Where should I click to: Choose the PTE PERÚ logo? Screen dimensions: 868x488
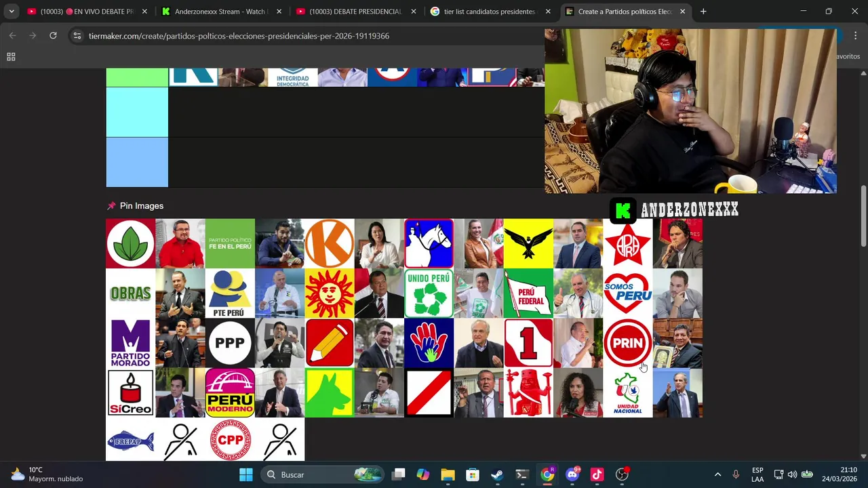pos(230,293)
